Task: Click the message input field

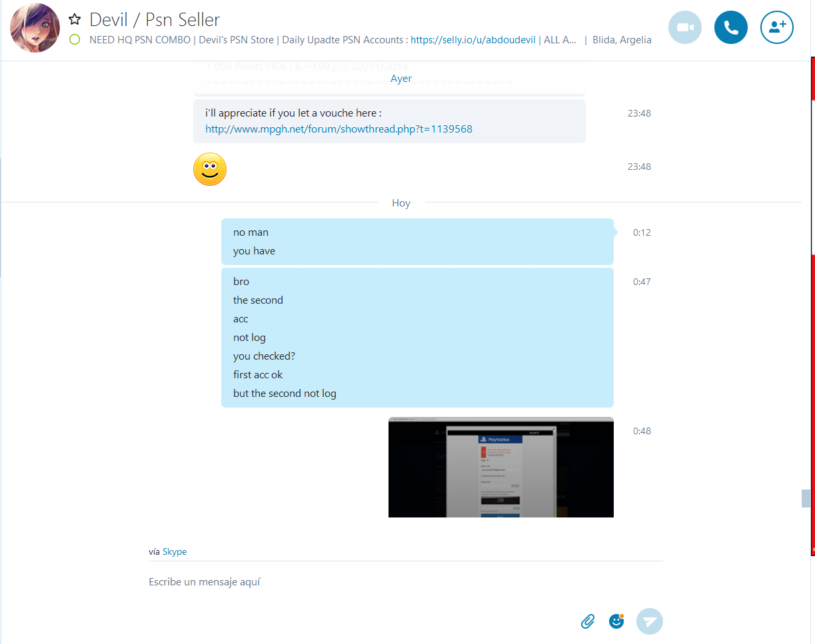Action: click(405, 582)
